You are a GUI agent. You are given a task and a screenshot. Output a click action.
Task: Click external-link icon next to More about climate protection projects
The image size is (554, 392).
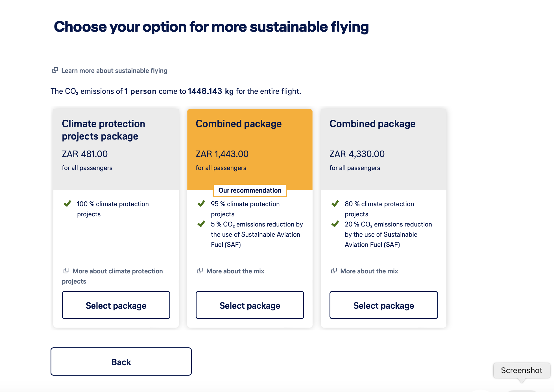[66, 271]
